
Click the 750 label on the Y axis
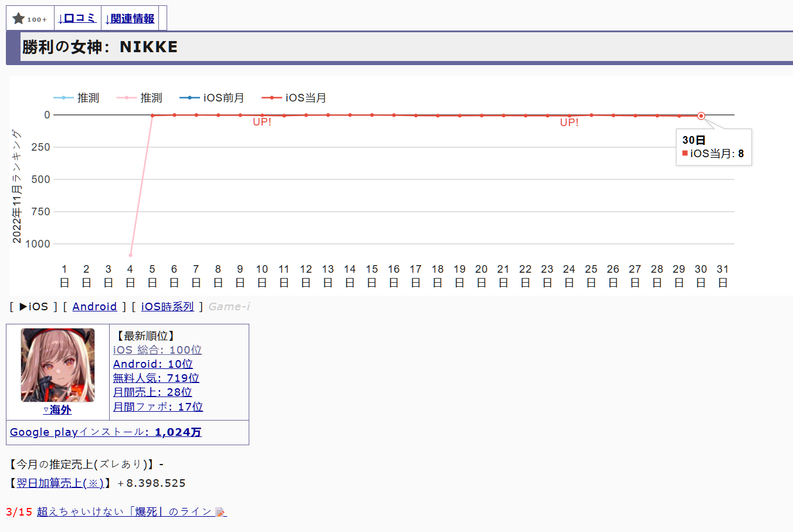click(40, 212)
